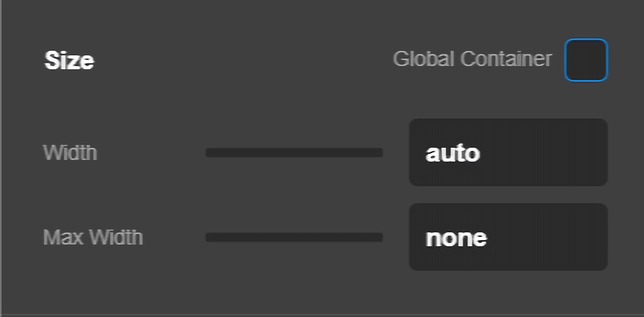Click the word auto in Width field
This screenshot has width=644, height=317.
point(453,153)
